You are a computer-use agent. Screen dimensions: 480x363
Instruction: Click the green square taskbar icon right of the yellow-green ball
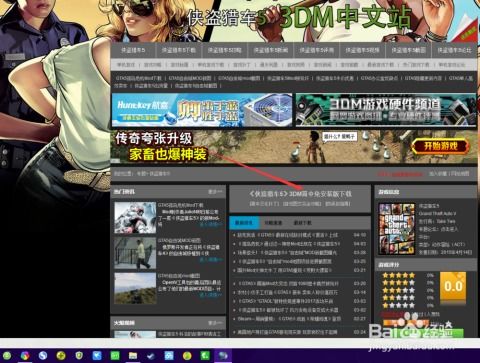pos(205,356)
